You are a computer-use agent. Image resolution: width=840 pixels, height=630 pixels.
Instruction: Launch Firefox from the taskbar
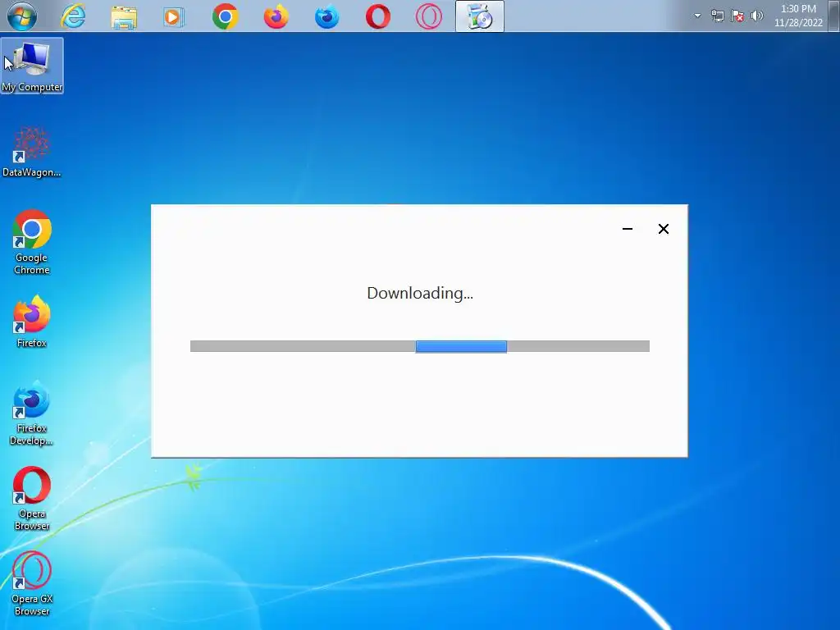(276, 16)
